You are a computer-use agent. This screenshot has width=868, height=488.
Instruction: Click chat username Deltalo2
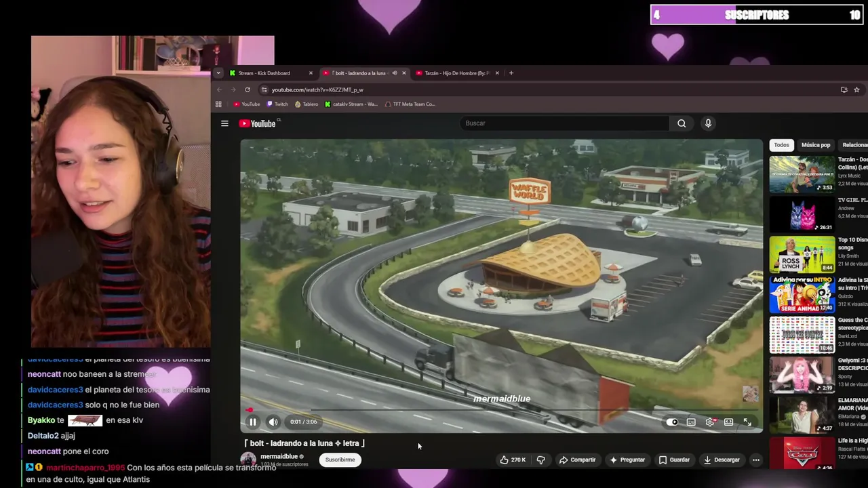click(43, 436)
